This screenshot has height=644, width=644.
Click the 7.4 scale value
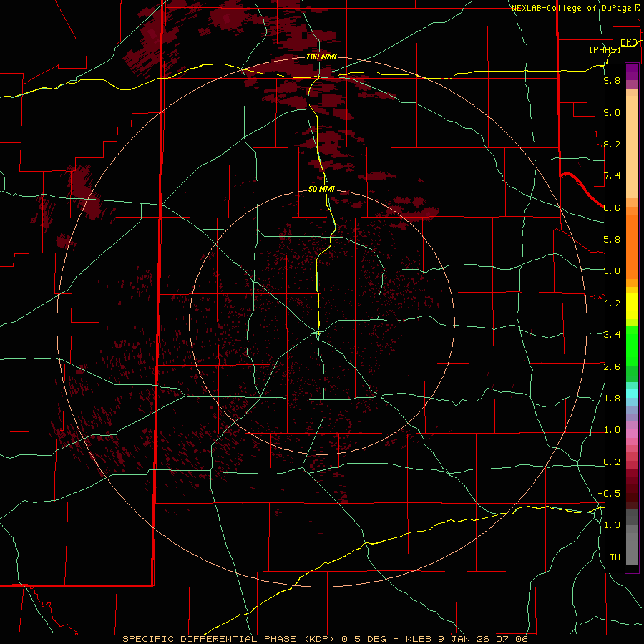[612, 176]
